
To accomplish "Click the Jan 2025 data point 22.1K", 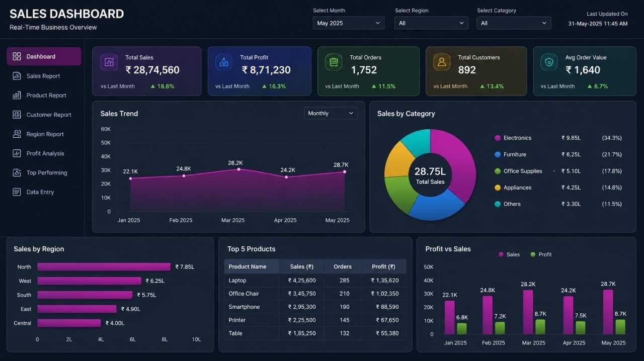I will pyautogui.click(x=130, y=178).
